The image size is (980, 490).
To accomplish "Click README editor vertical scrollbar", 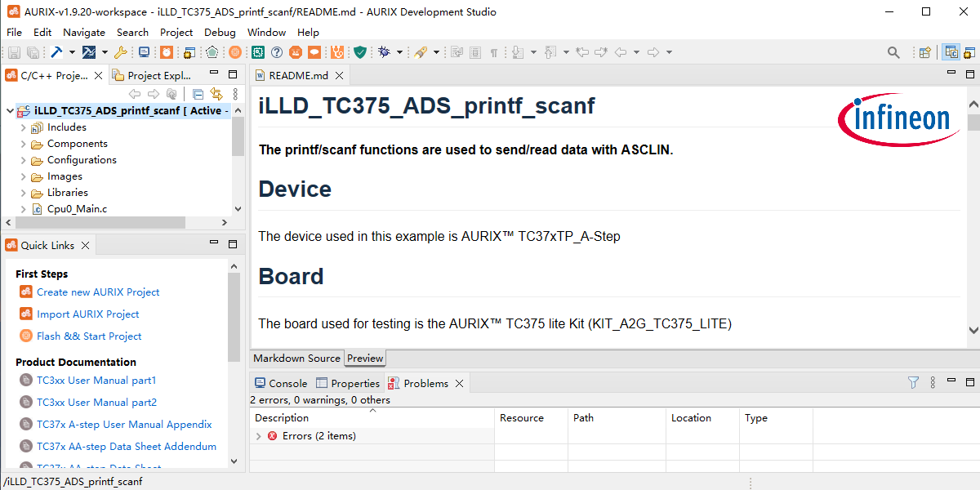I will (973, 122).
